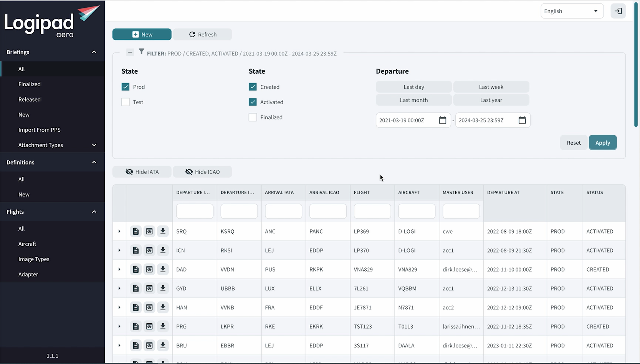
Task: Open calendar picker for departure start date
Action: pos(443,120)
